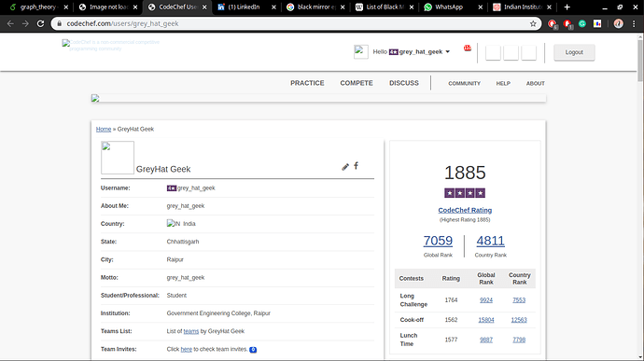This screenshot has width=644, height=361.
Task: Close the Image not load tab
Action: [135, 7]
